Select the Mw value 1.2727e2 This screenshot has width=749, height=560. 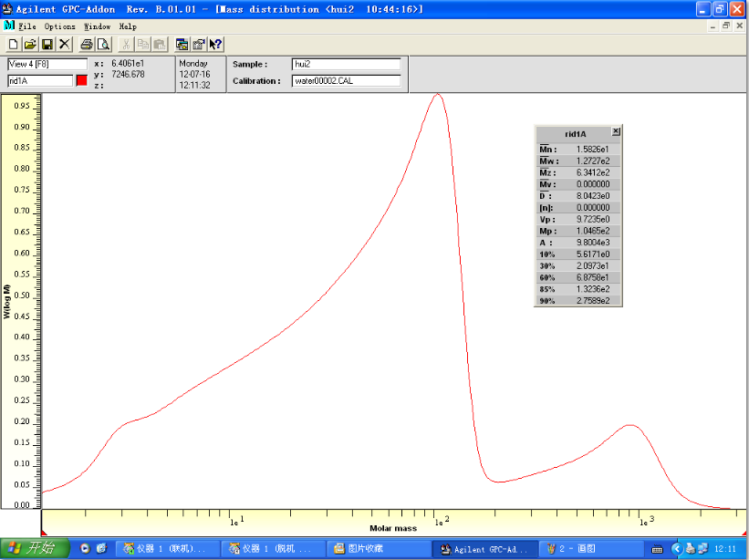592,161
